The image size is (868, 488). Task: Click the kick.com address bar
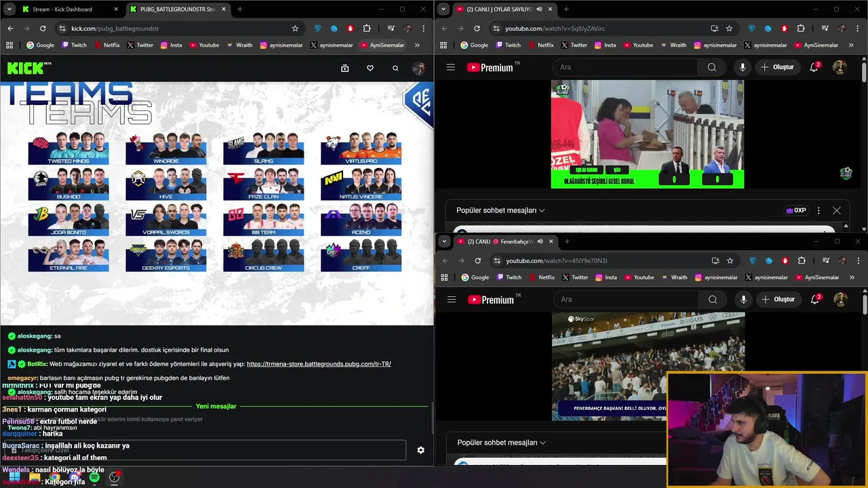click(180, 28)
